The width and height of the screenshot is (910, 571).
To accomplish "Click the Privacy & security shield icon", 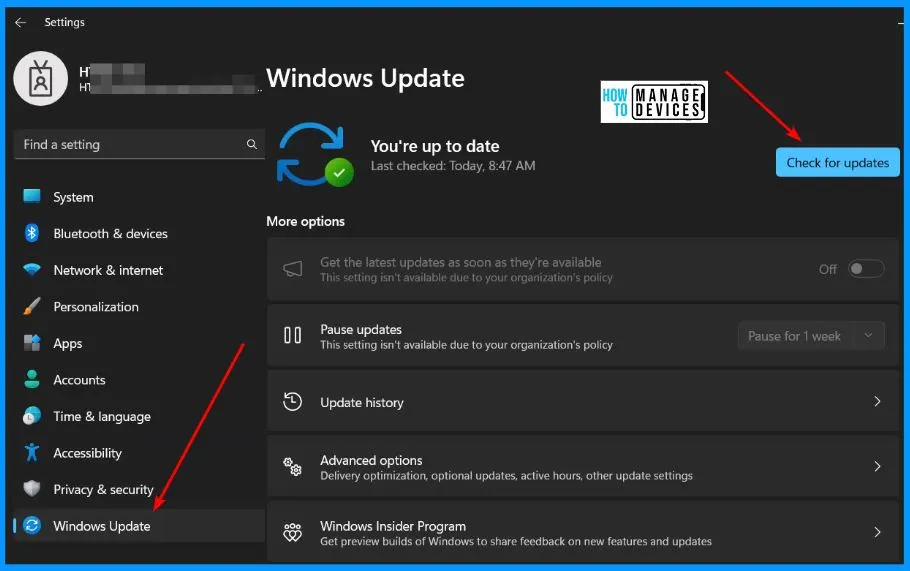I will pos(32,489).
